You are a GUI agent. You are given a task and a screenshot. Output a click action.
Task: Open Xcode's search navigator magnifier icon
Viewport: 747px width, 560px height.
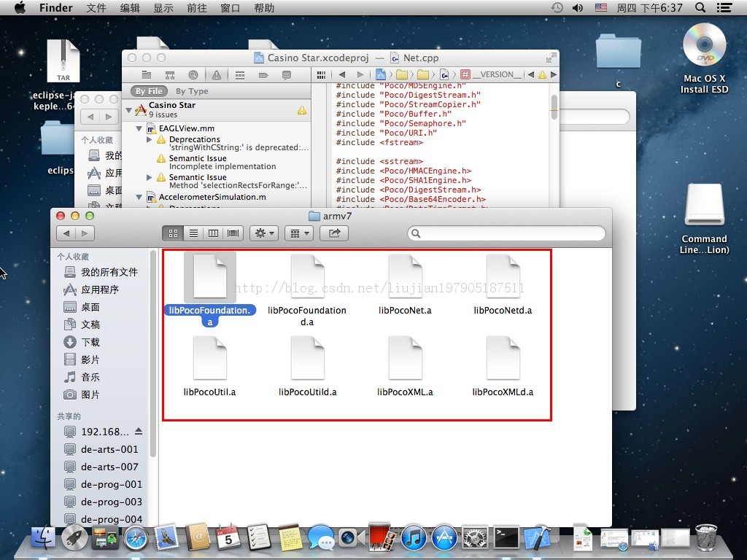(x=193, y=75)
